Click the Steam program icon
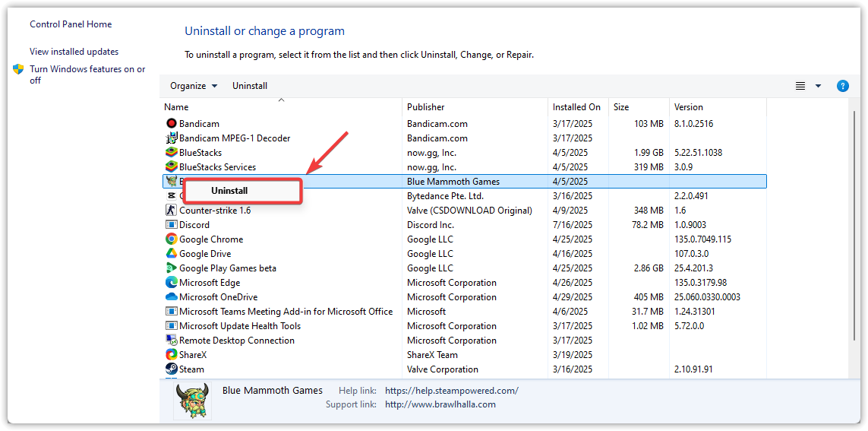 click(x=171, y=369)
